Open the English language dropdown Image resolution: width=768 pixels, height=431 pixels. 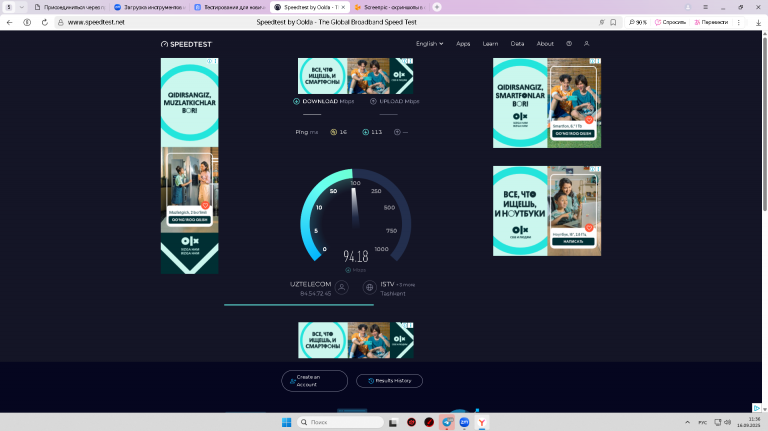tap(430, 44)
